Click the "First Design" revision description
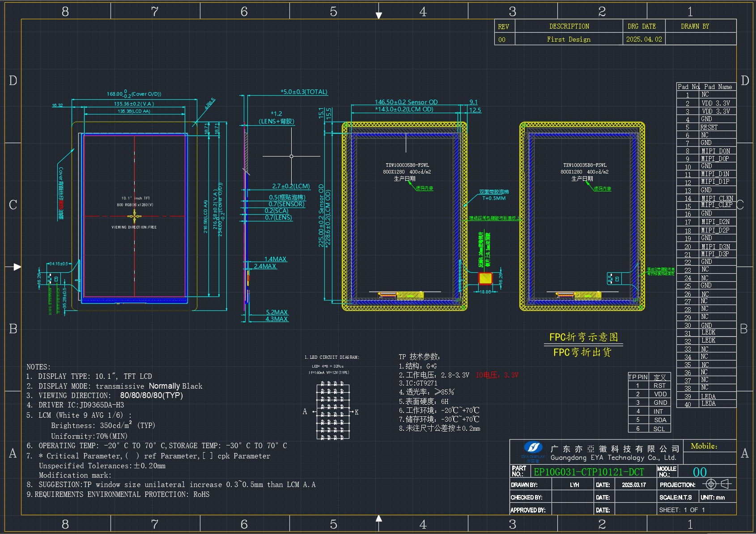 569,39
